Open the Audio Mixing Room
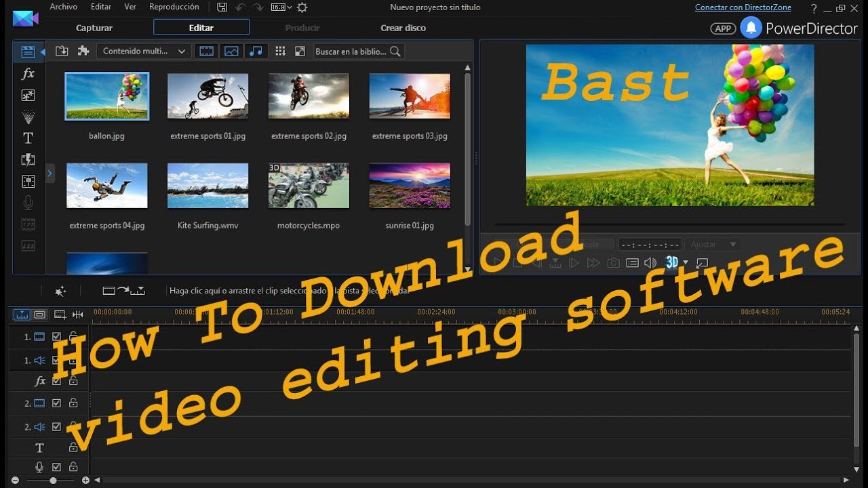Image resolution: width=868 pixels, height=488 pixels. click(28, 181)
